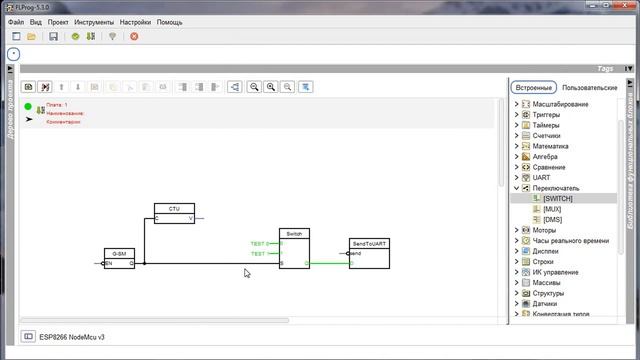Open the Проект menu
The height and width of the screenshot is (360, 640).
tap(58, 22)
